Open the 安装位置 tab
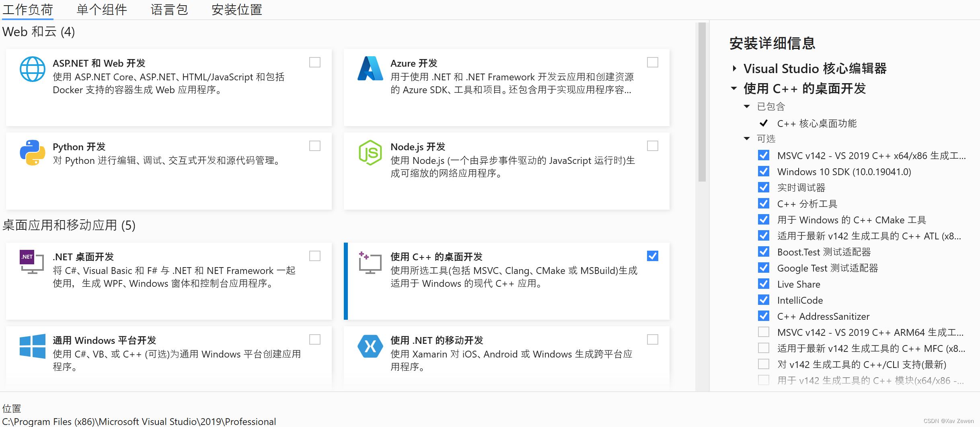This screenshot has width=980, height=427. pos(237,10)
